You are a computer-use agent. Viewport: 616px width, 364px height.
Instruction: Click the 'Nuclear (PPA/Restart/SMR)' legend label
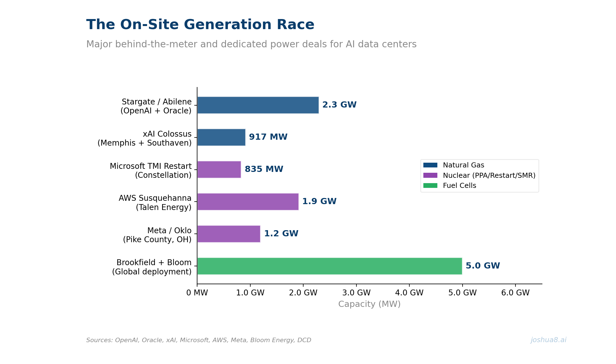pos(489,176)
